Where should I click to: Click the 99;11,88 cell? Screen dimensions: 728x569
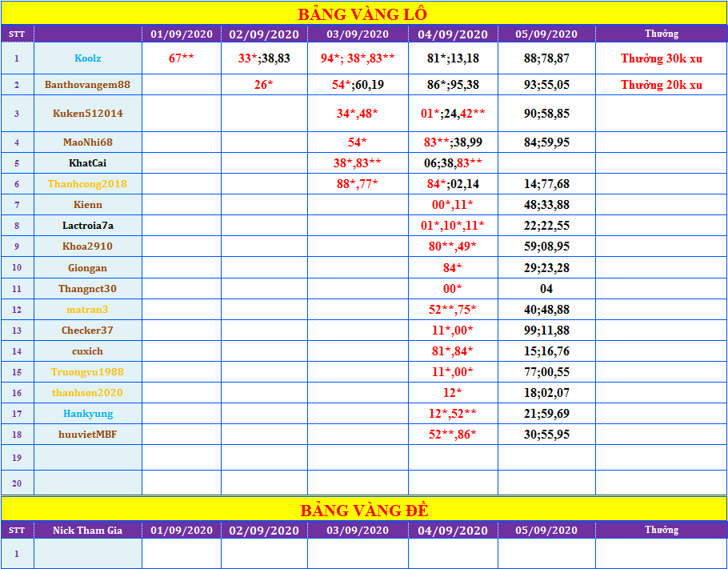coord(546,331)
